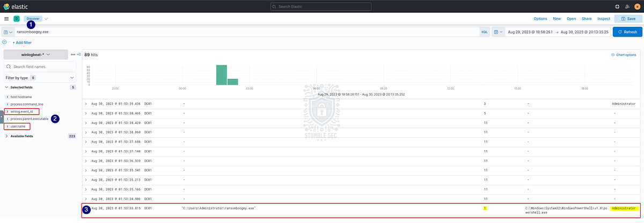Expand the 01:53:35.541 document row

(x=86, y=170)
